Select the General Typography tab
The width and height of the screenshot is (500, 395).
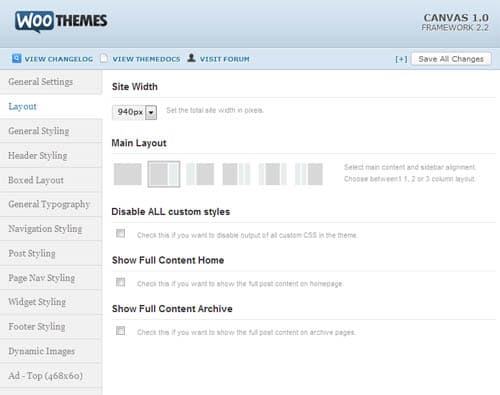[x=51, y=204]
